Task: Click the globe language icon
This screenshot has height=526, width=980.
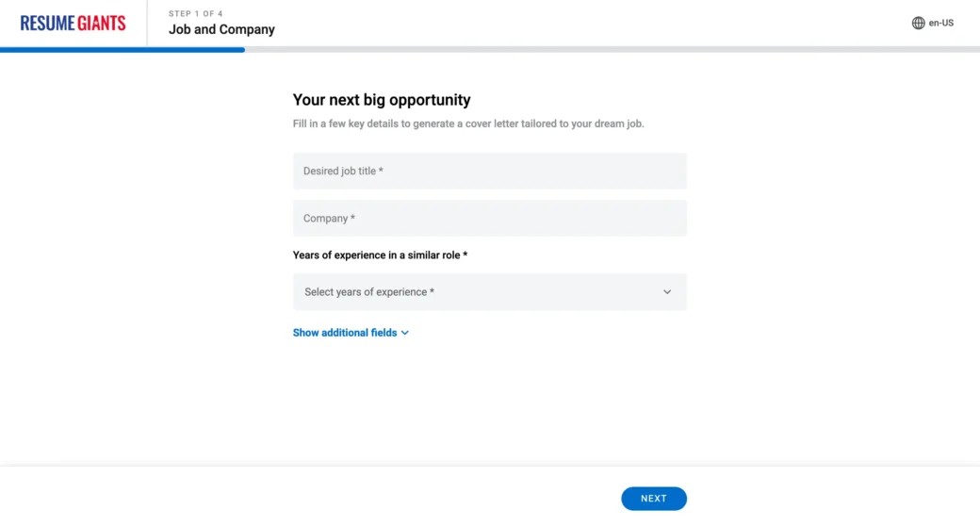Action: coord(918,24)
